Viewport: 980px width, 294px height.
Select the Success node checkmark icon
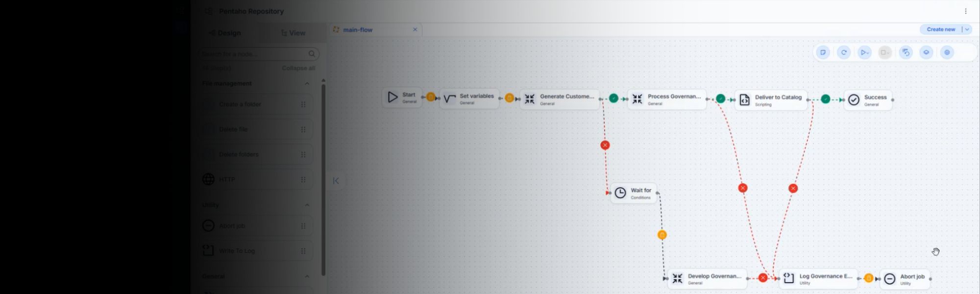(854, 100)
